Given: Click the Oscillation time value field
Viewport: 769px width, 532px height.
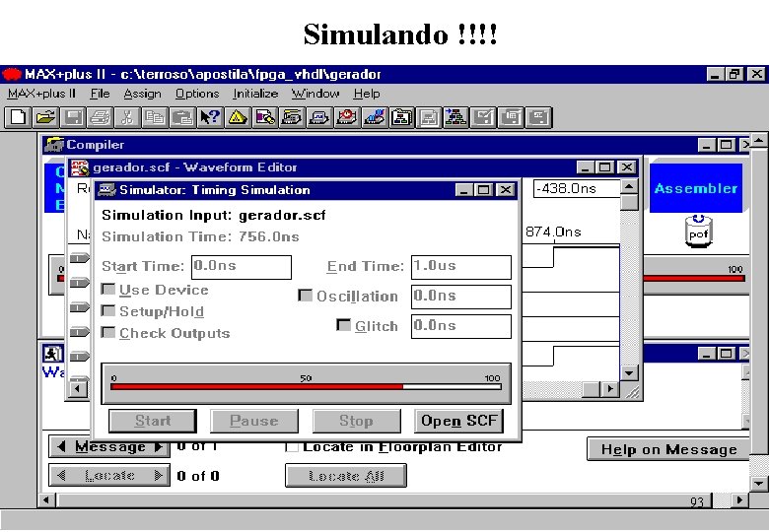Looking at the screenshot, I should (x=461, y=297).
